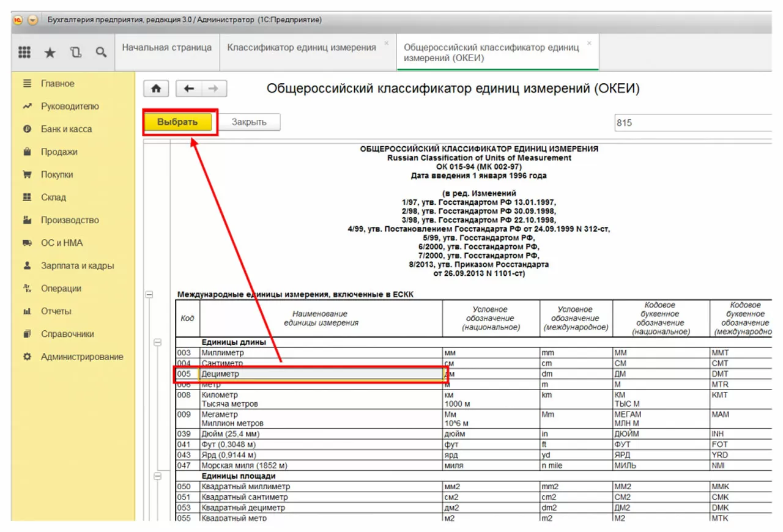Open Производство via its factory icon
The image size is (783, 532).
(x=27, y=220)
